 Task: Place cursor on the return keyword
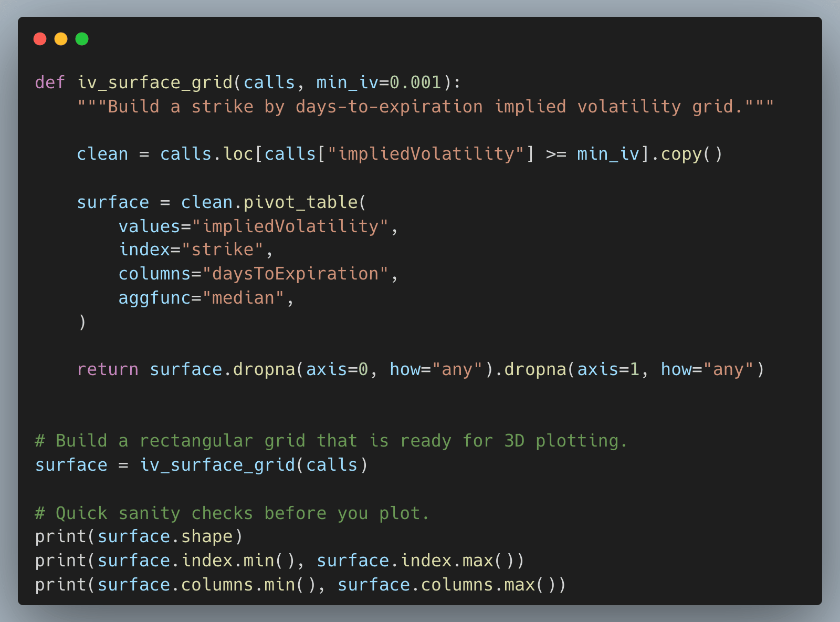(x=108, y=369)
